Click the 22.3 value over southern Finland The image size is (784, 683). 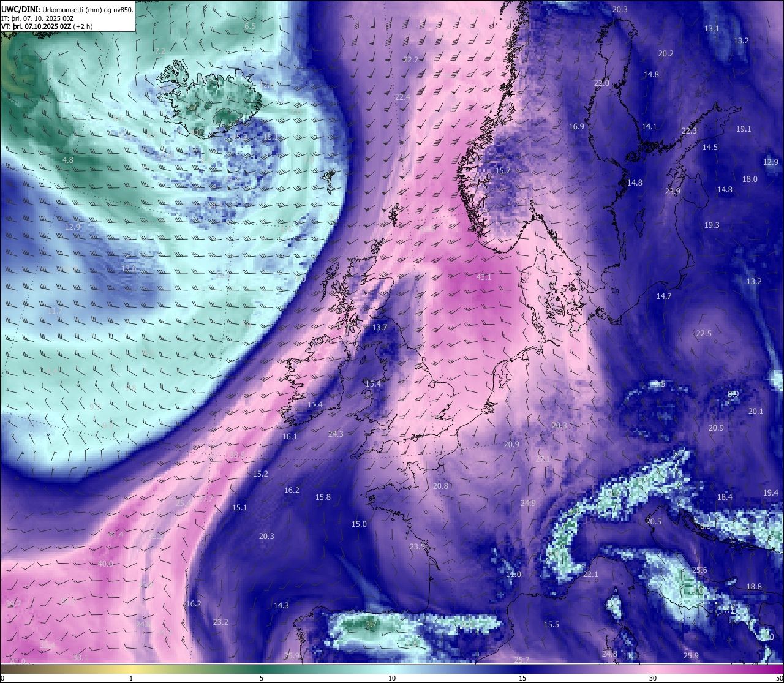point(689,130)
